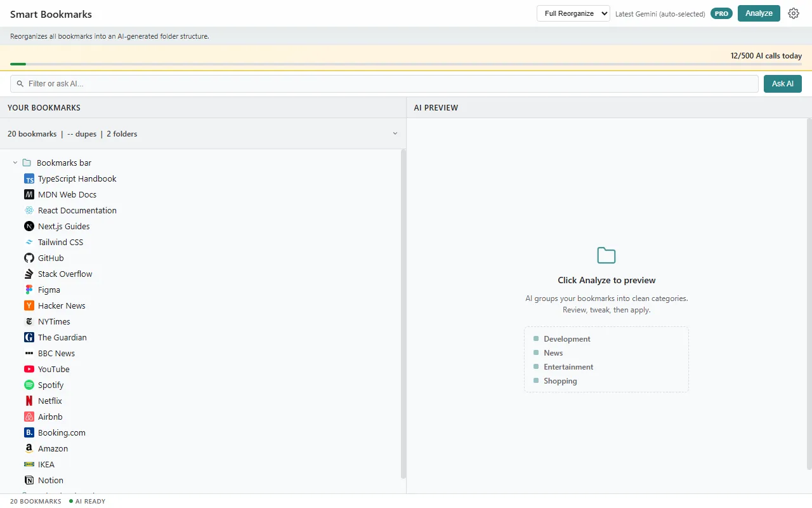The height and width of the screenshot is (508, 812).
Task: Click the IKEA favicon
Action: tap(29, 465)
